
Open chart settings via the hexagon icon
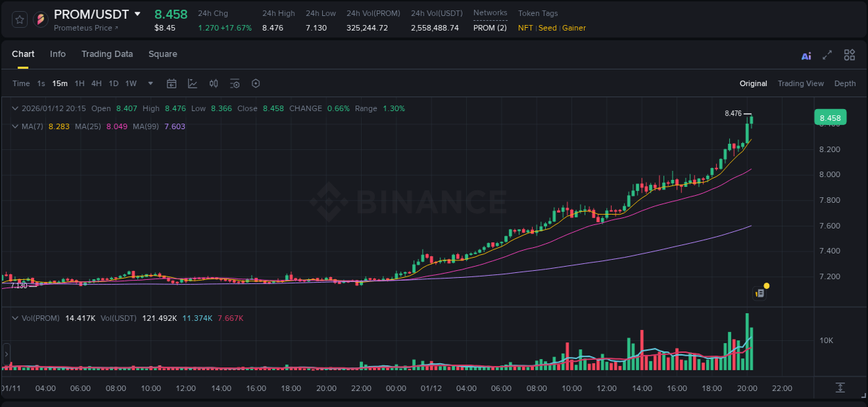pos(256,83)
